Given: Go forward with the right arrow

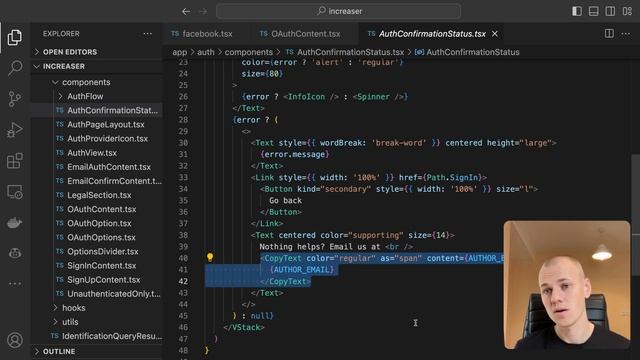Looking at the screenshot, I should coord(203,11).
